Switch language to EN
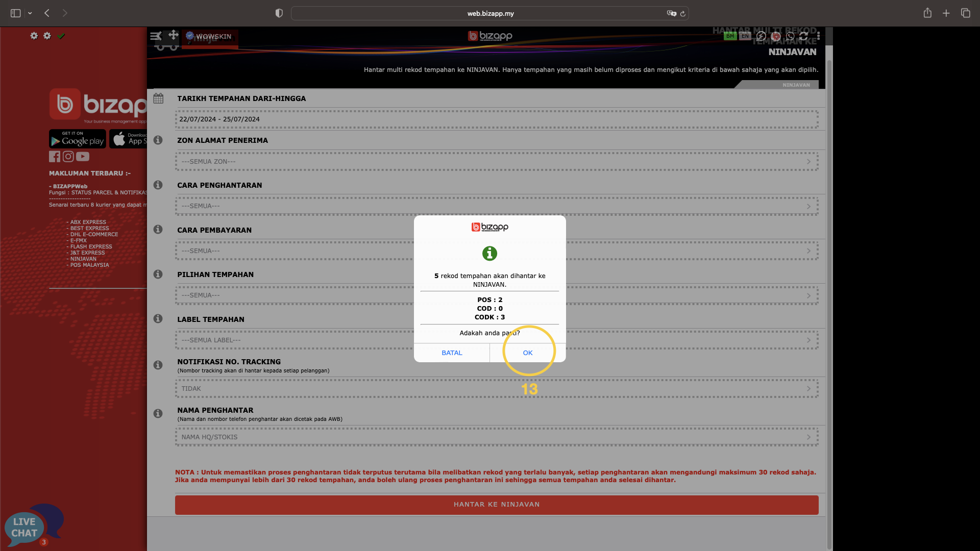This screenshot has width=980, height=551. tap(745, 36)
